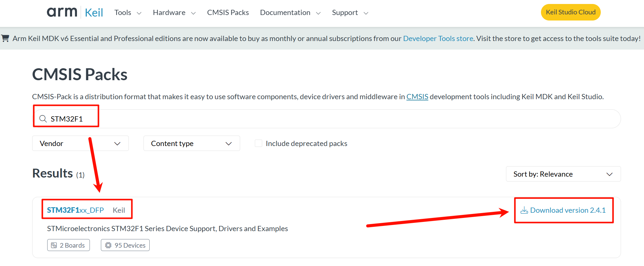Viewport: 644px width, 266px height.
Task: Open the Vendor filter dropdown
Action: pos(80,143)
